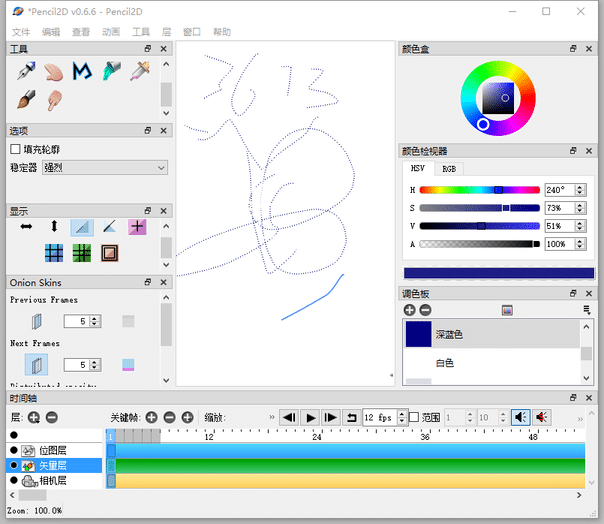Select the 深蓝色 palette swatch

click(x=418, y=334)
